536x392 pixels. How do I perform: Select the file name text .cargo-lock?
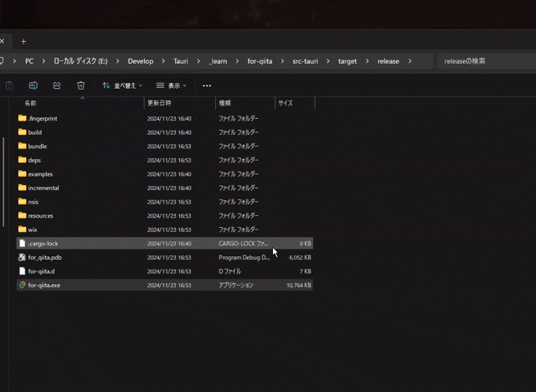[43, 244]
